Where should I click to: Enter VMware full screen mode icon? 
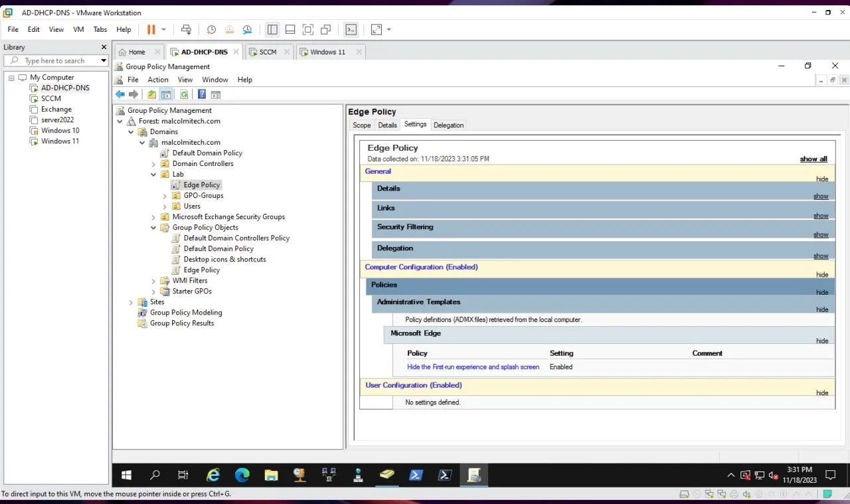coord(307,30)
